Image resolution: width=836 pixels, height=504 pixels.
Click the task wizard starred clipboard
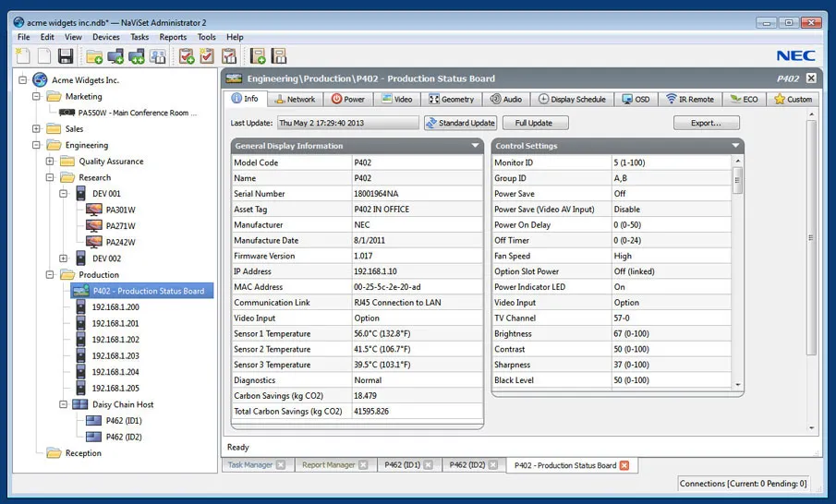click(207, 56)
